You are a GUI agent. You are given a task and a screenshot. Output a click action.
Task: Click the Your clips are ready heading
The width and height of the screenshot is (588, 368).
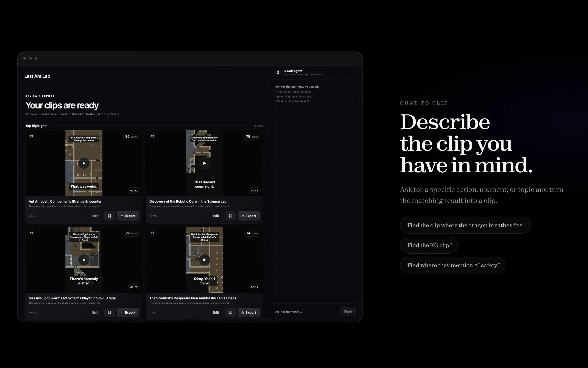[62, 105]
